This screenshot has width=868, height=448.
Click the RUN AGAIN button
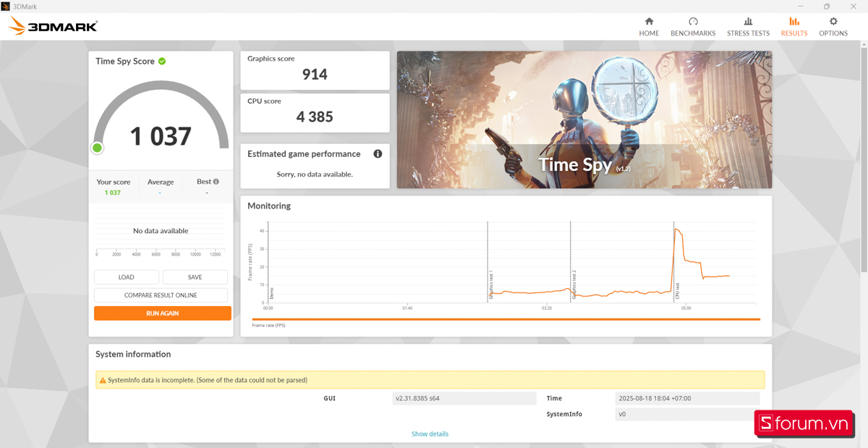coord(163,313)
